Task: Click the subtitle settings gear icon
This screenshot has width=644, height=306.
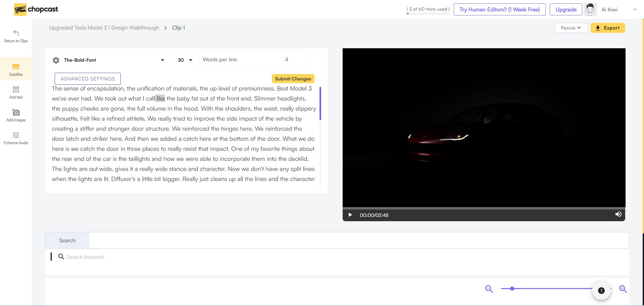Action: [56, 60]
